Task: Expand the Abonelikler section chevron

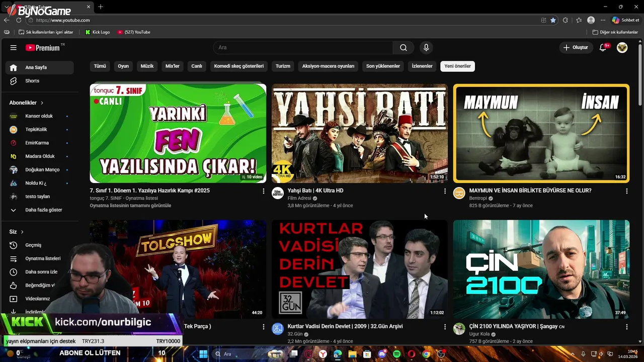Action: tap(42, 103)
